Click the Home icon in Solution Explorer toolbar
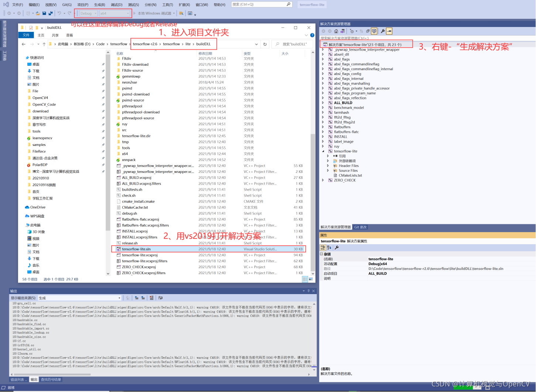The image size is (536, 392). (x=336, y=31)
